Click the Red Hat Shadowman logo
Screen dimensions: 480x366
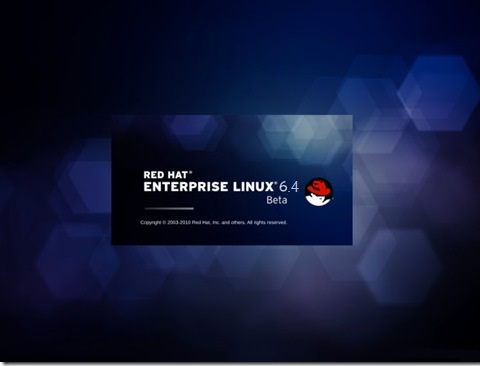coord(319,192)
